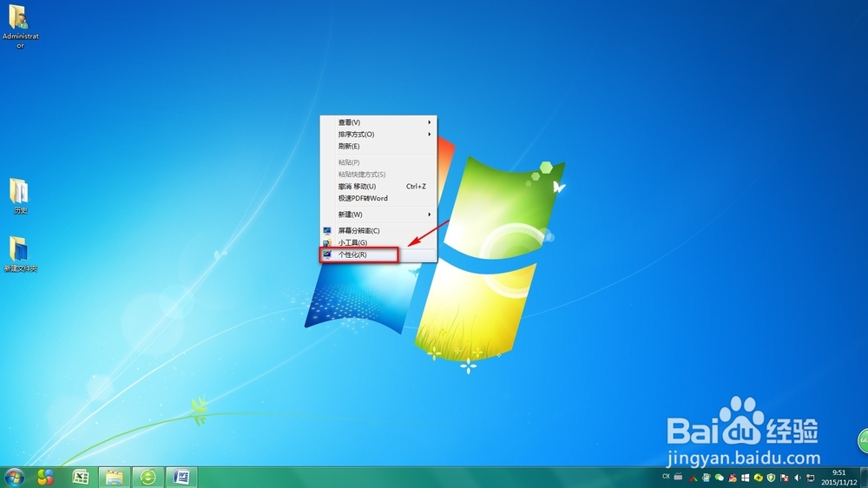Open WeChat from the system tray
The image size is (868, 488).
tap(719, 478)
